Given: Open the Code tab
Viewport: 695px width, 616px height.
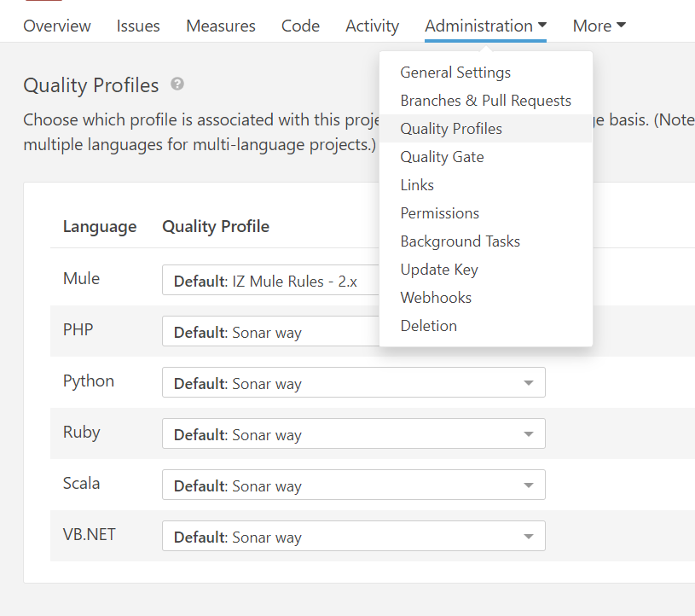Looking at the screenshot, I should tap(300, 26).
